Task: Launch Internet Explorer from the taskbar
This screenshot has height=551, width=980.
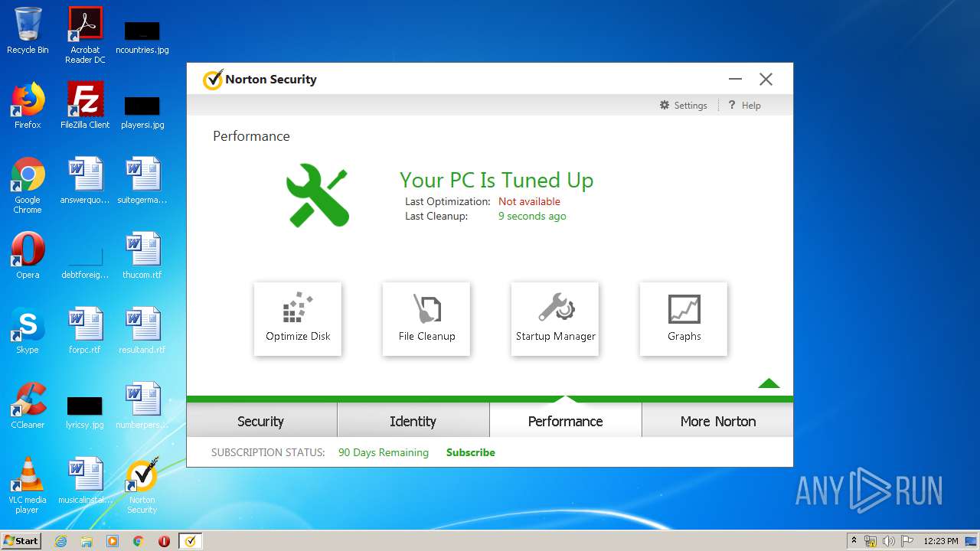Action: pos(60,541)
